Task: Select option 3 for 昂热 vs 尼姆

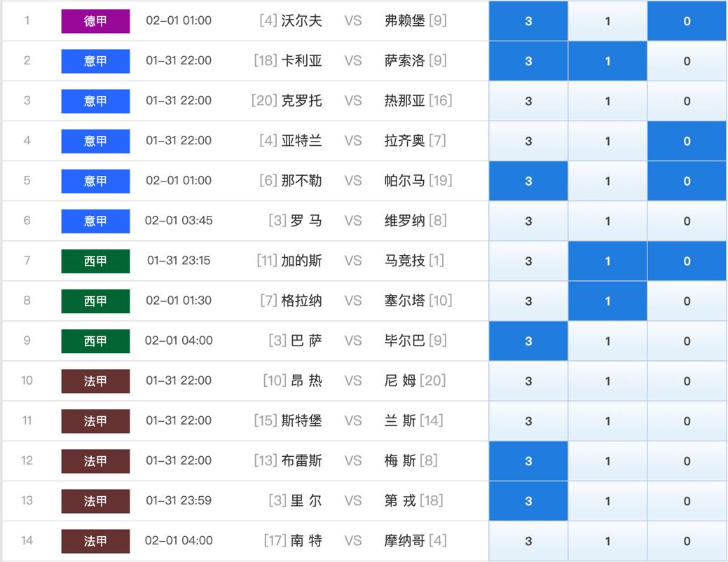Action: [x=528, y=381]
